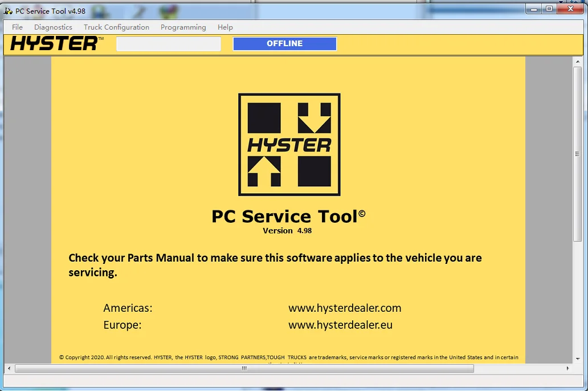
Task: Click the Hyster wordmark in the yellow header
Action: [56, 43]
